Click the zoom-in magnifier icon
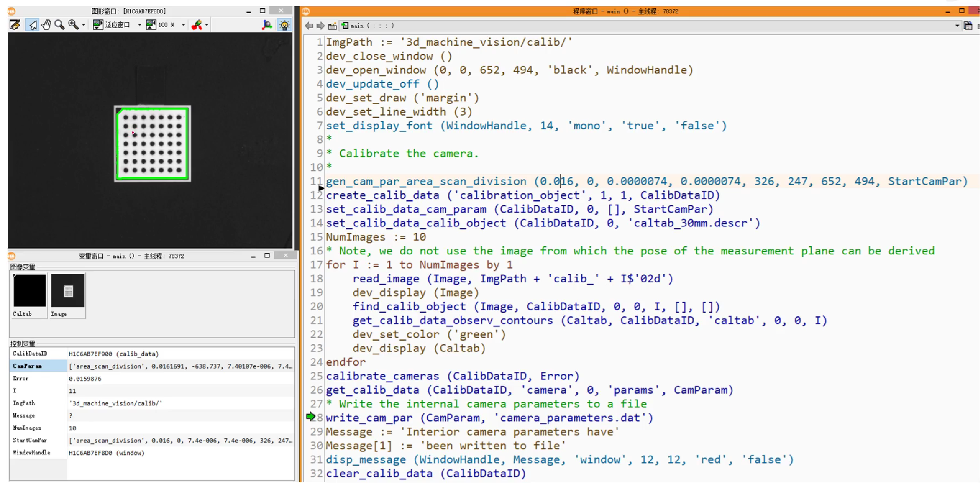Image resolution: width=980 pixels, height=483 pixels. click(x=73, y=25)
